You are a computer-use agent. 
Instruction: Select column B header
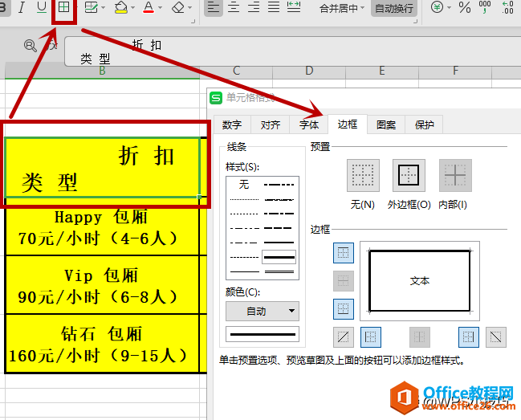[102, 71]
